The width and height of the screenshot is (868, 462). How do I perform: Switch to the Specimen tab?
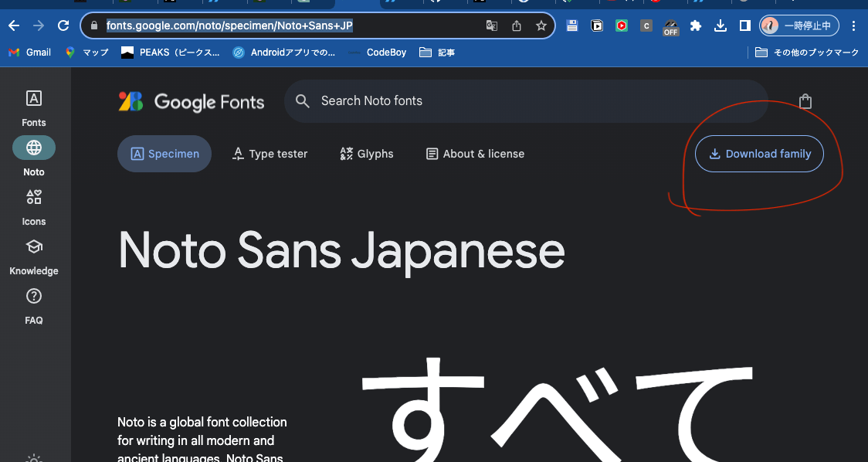(x=164, y=154)
